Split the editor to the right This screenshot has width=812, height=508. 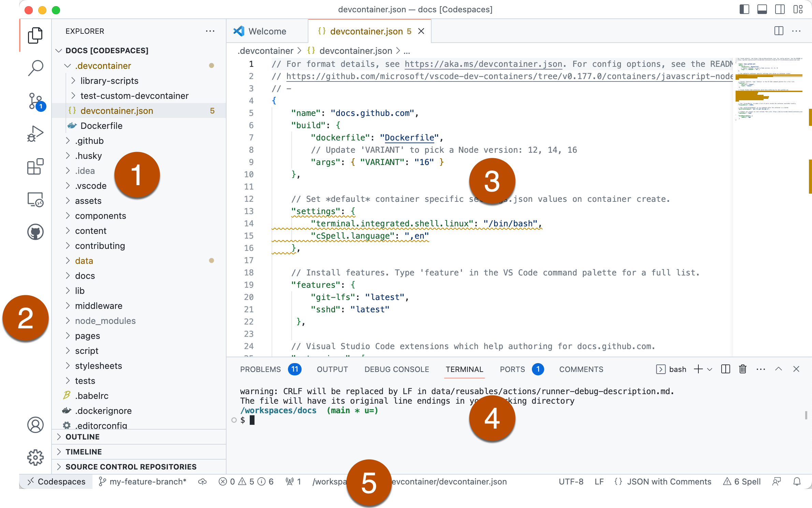pyautogui.click(x=778, y=31)
